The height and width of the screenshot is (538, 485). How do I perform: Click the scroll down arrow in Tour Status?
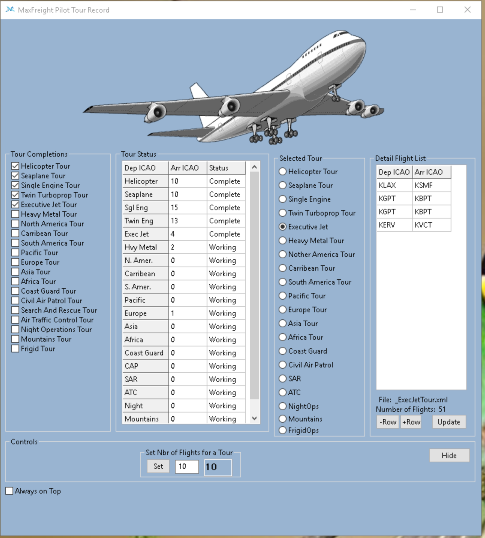pyautogui.click(x=254, y=418)
